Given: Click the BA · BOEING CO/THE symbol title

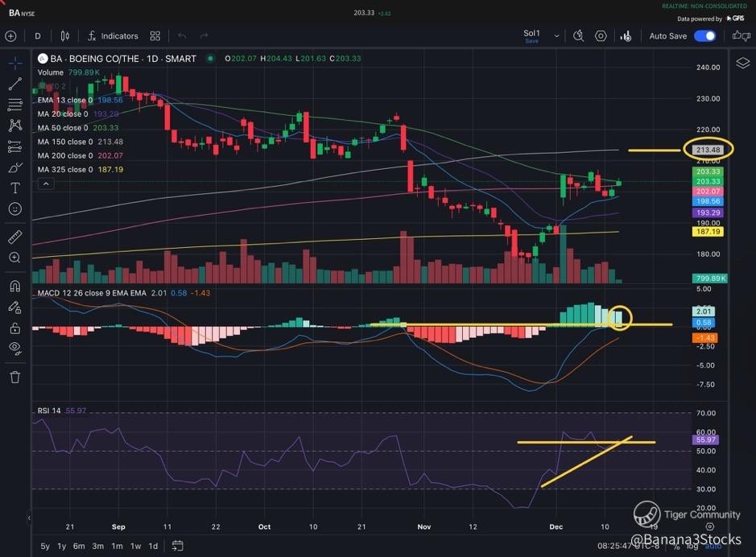Looking at the screenshot, I should pos(123,59).
